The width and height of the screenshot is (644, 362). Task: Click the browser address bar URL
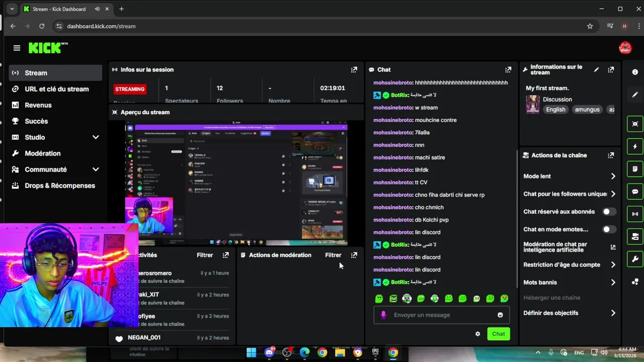point(101,26)
